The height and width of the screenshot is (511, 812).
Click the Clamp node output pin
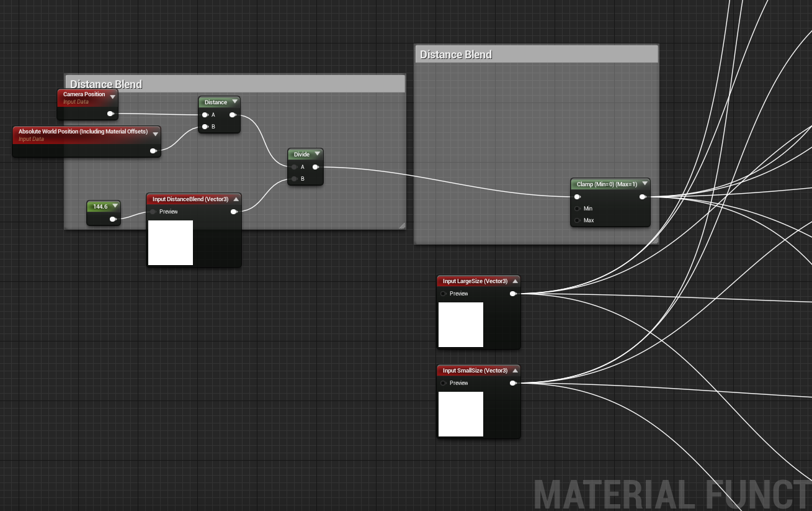point(643,197)
